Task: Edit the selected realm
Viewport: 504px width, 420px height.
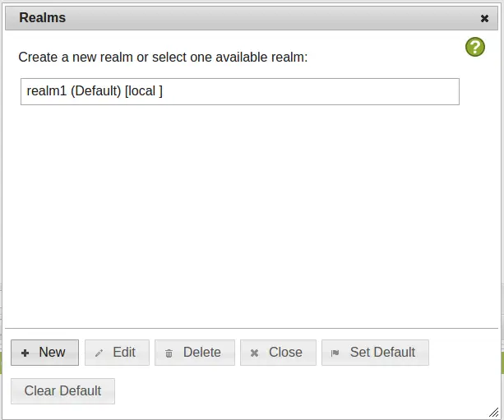Action: click(x=117, y=353)
